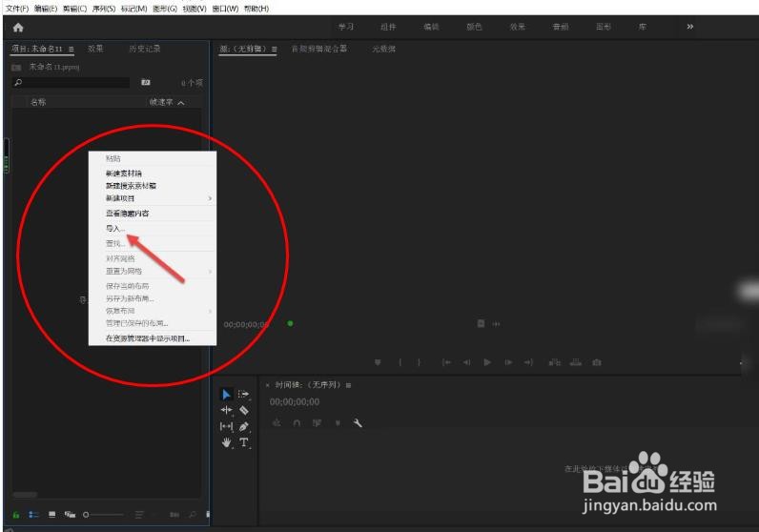Image resolution: width=759 pixels, height=532 pixels.
Task: Expand workspace overflow chevron
Action: [689, 27]
